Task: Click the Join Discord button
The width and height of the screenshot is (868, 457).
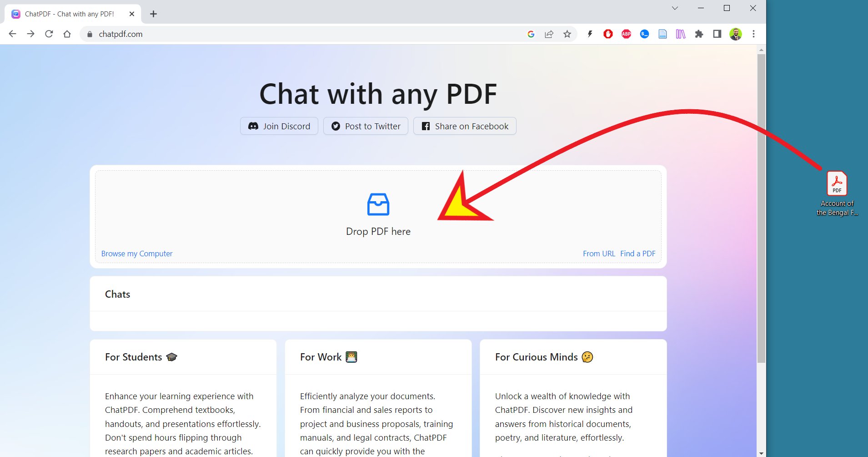Action: pos(279,126)
